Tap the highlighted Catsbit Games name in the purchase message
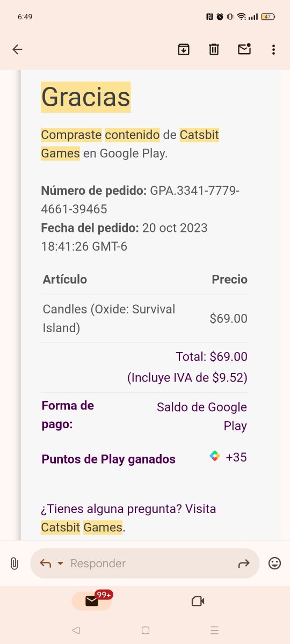Screen dimensions: 290x644 point(130,144)
